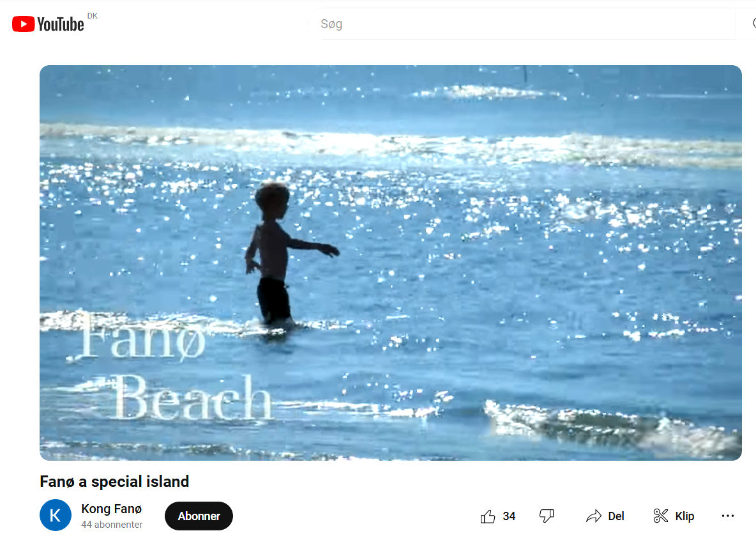Click the Klip label text
Screen dimensions: 756x547
(x=684, y=516)
